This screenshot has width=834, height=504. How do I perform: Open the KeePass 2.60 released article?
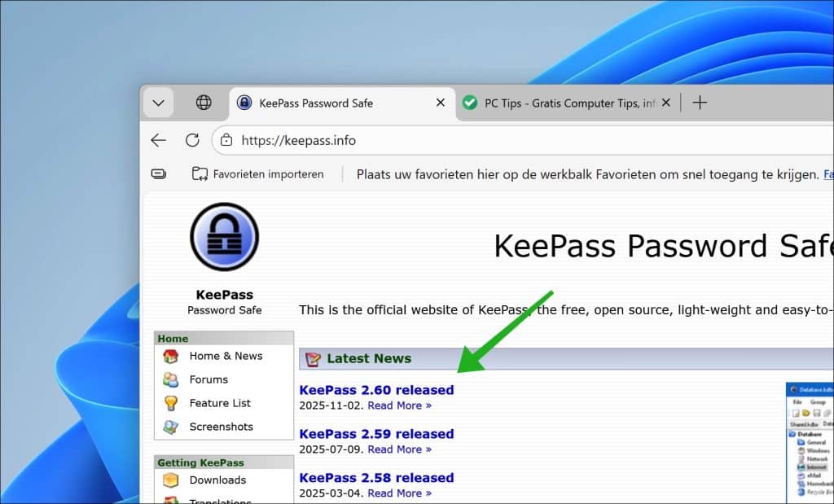[x=376, y=389]
